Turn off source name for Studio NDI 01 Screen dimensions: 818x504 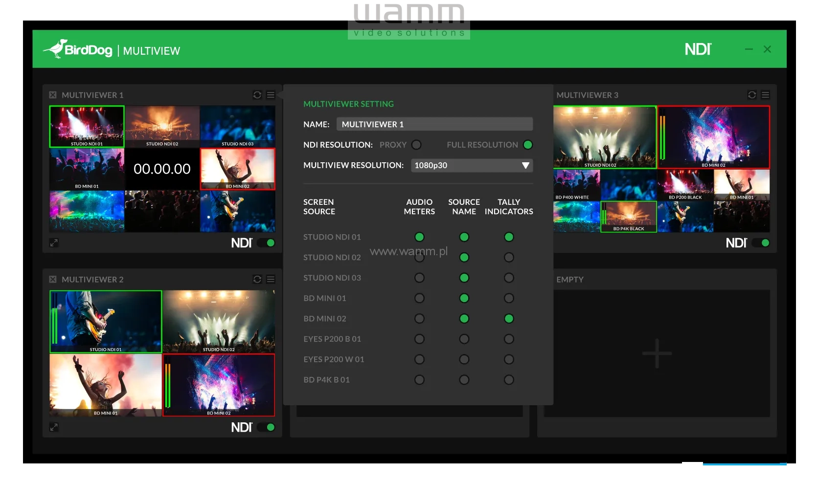[x=464, y=237]
